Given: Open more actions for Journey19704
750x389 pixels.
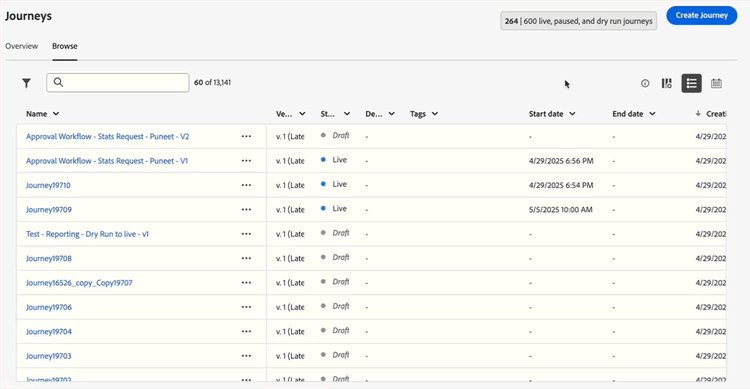Looking at the screenshot, I should (246, 332).
